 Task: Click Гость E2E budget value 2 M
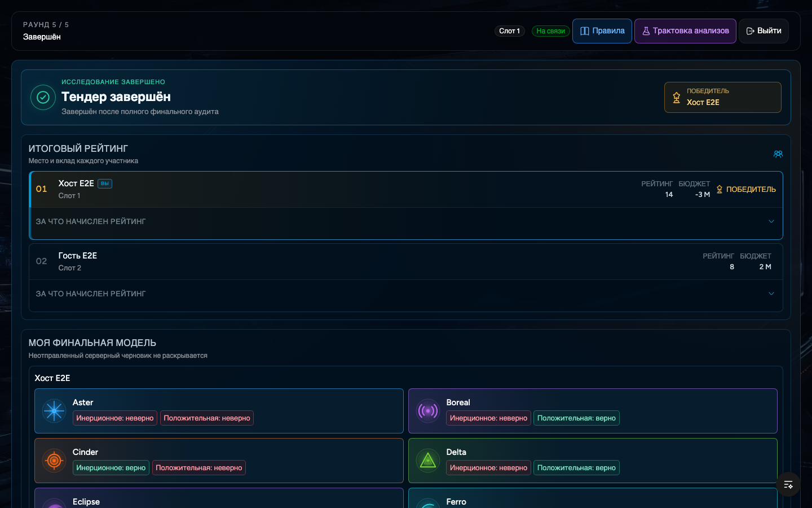pyautogui.click(x=765, y=267)
